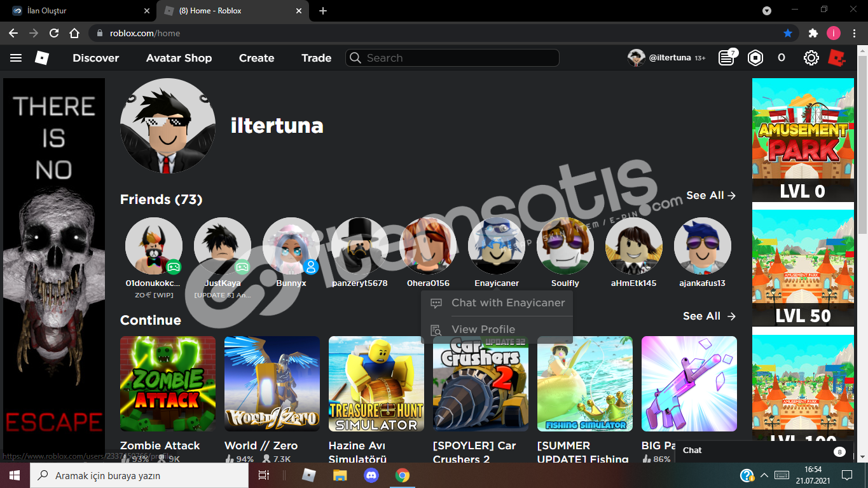Open Discord from the taskbar
868x488 pixels.
(371, 475)
